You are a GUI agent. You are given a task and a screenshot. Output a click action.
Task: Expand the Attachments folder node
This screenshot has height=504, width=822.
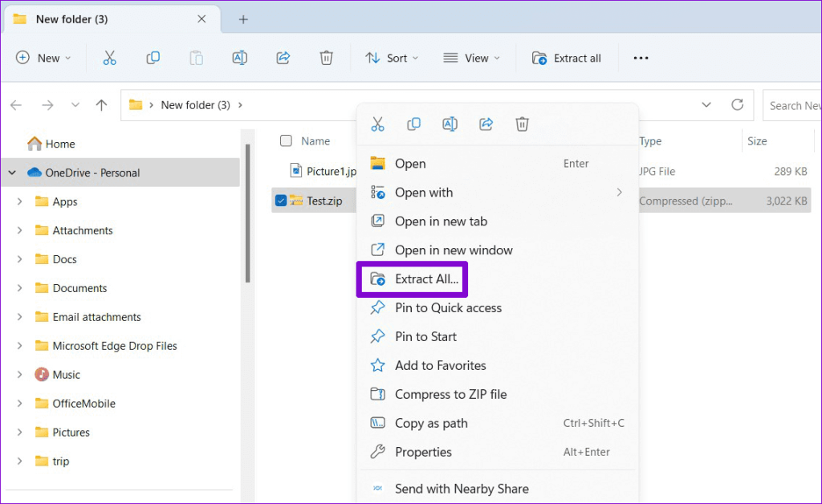click(x=19, y=230)
